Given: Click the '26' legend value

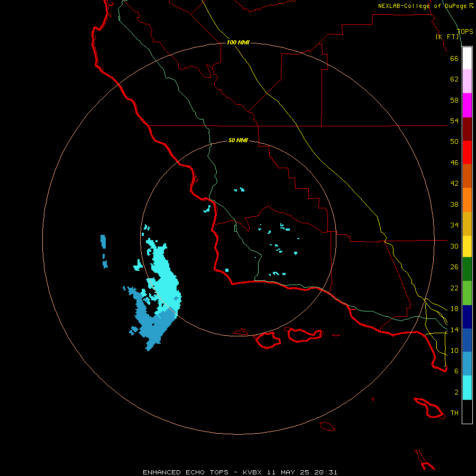Looking at the screenshot, I should coord(454,267).
